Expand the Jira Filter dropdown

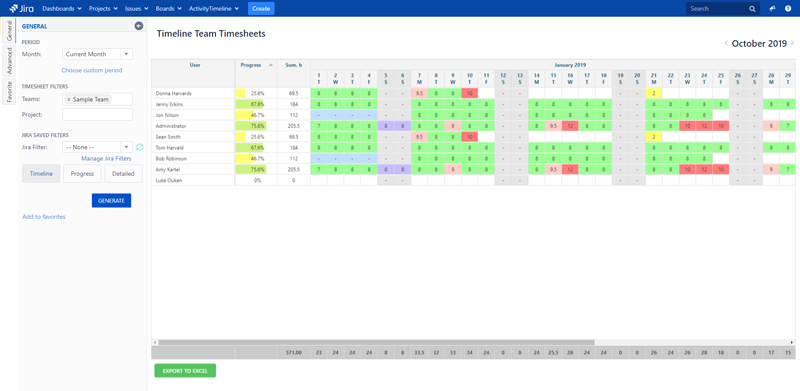coord(97,147)
